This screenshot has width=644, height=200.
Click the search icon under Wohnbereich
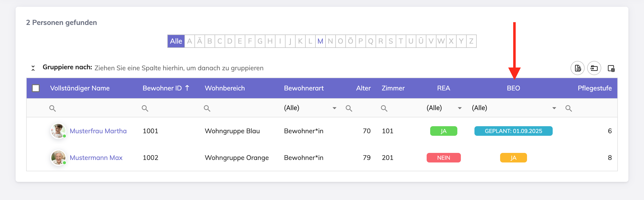(207, 108)
